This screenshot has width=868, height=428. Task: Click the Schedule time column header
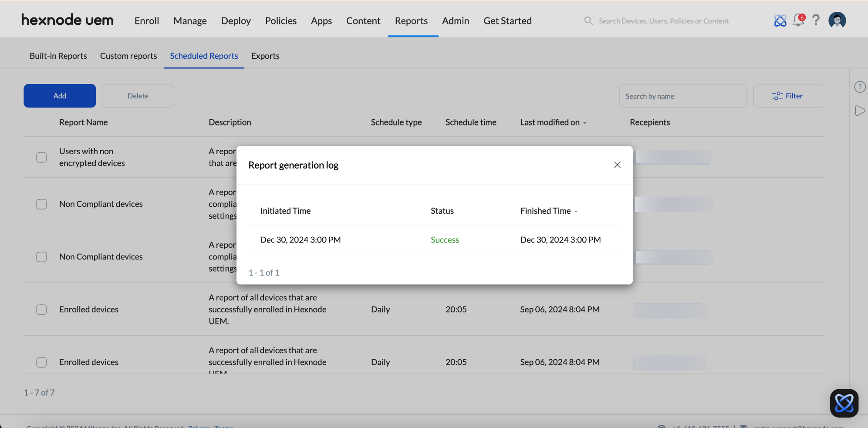471,122
